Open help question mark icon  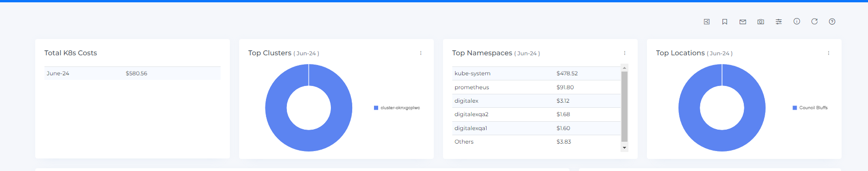832,21
